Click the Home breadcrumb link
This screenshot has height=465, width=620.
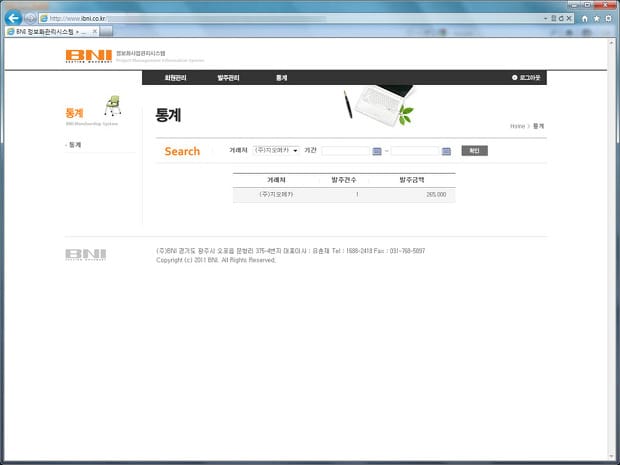[x=517, y=126]
